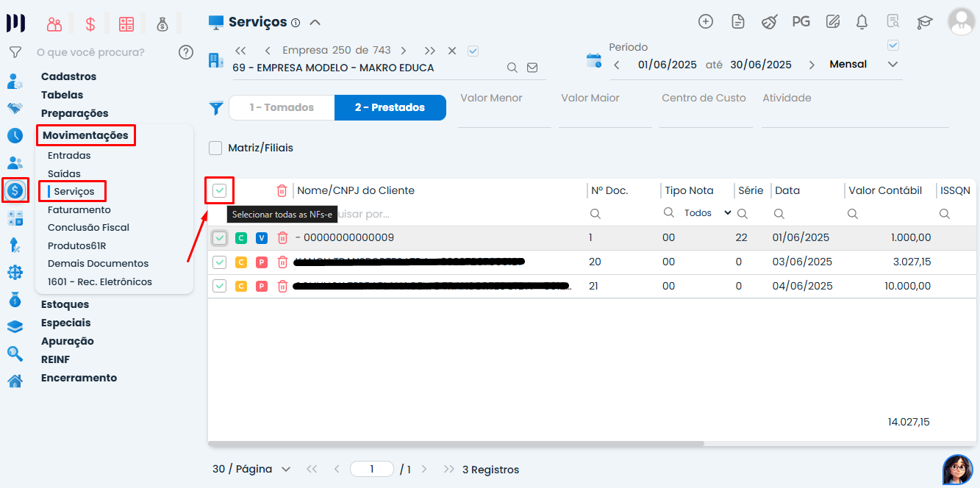
Task: Check the select all NFs-e checkbox
Action: tap(219, 191)
